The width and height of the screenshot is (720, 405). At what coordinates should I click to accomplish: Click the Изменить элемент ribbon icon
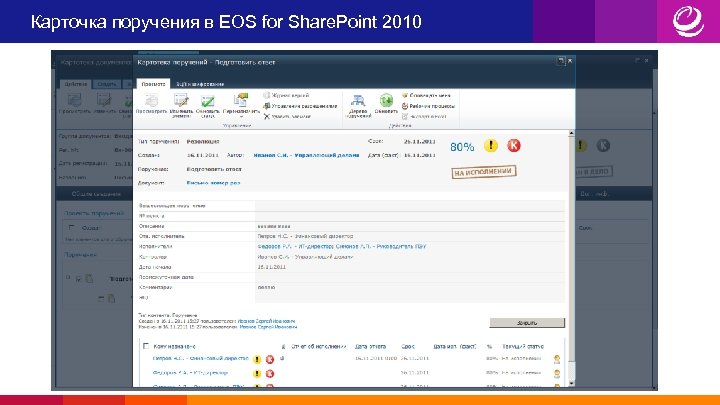tap(181, 100)
